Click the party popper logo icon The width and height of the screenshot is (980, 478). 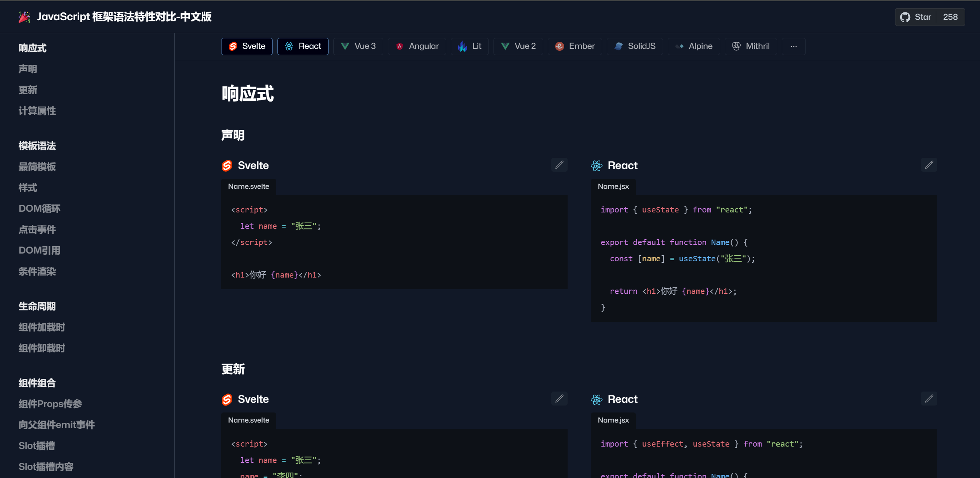coord(24,17)
